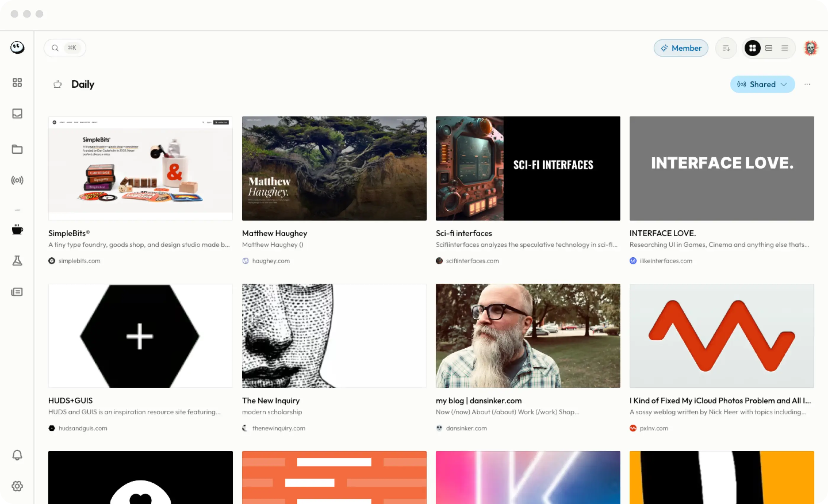The image size is (828, 504).
Task: Open the red zigzag logo thumbnail
Action: click(721, 336)
